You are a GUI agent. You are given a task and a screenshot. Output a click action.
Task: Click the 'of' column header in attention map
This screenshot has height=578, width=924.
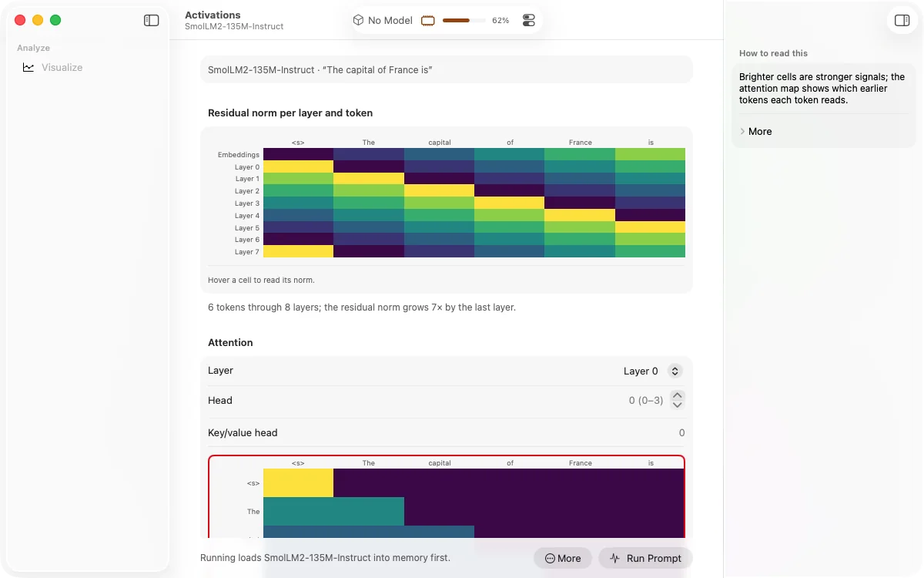point(510,463)
